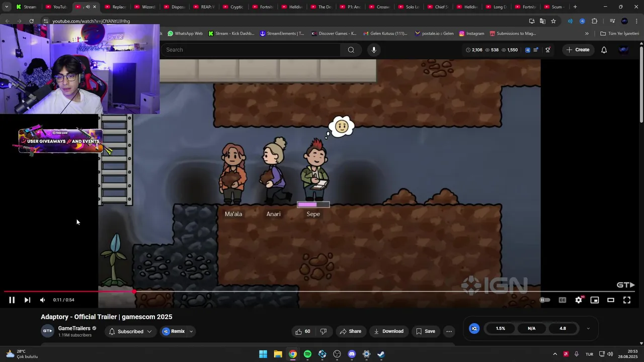The image size is (644, 362).
Task: Toggle the autoplay switch
Action: coord(545,300)
